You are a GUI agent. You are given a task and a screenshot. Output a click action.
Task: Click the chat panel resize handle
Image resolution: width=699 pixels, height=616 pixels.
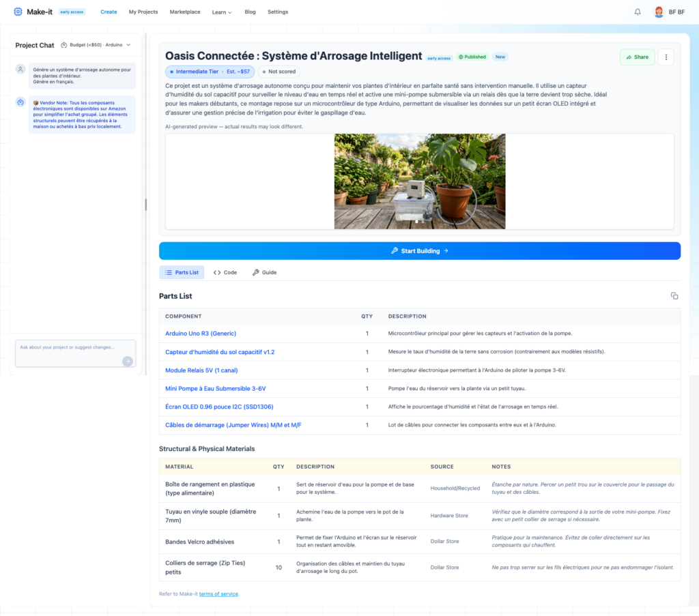coord(145,205)
